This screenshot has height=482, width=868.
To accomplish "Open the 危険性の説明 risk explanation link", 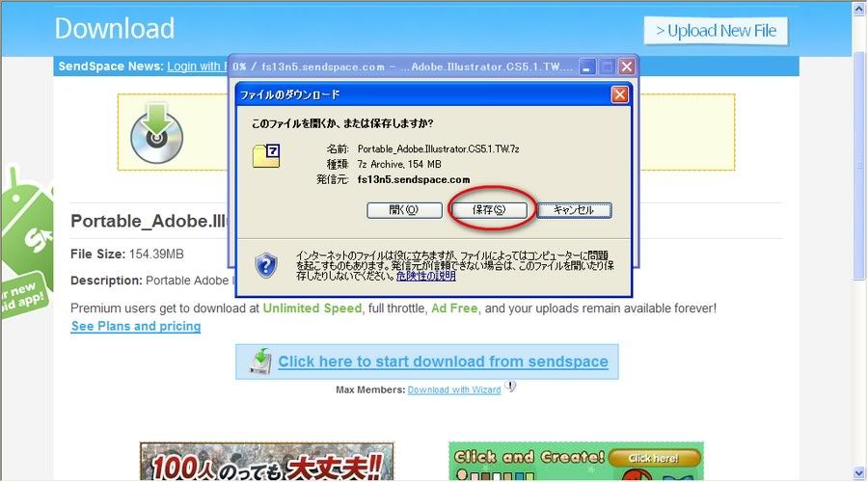I will tap(425, 276).
